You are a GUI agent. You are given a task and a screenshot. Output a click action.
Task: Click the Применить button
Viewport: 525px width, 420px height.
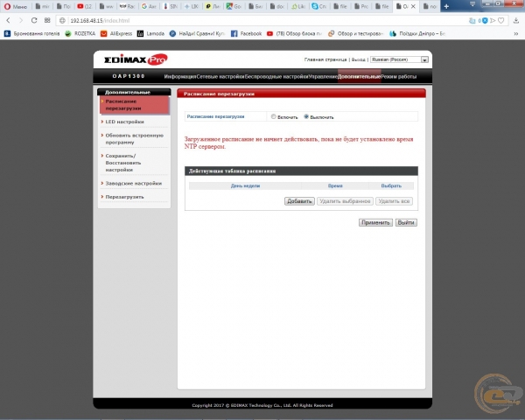click(x=375, y=222)
